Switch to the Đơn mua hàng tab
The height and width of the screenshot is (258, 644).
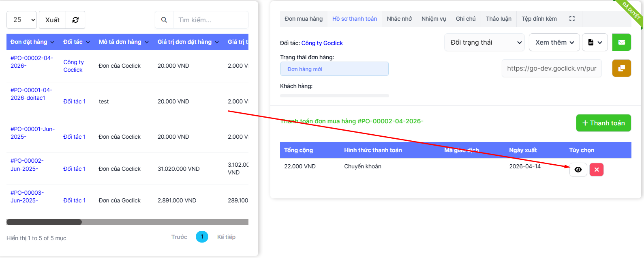[x=304, y=19]
